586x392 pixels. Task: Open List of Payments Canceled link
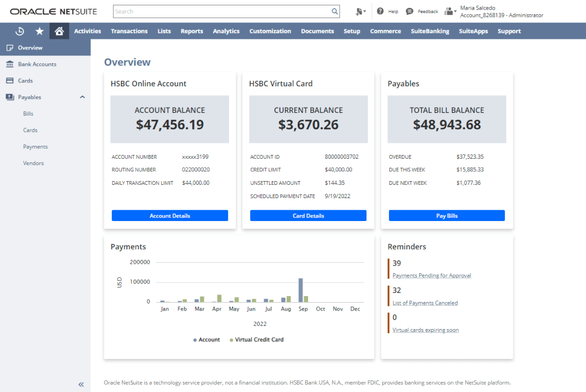pyautogui.click(x=425, y=303)
